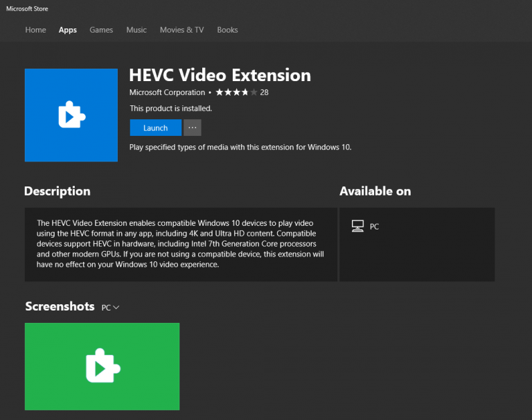The width and height of the screenshot is (532, 420).
Task: Open the green screenshot thumbnail
Action: pos(102,367)
